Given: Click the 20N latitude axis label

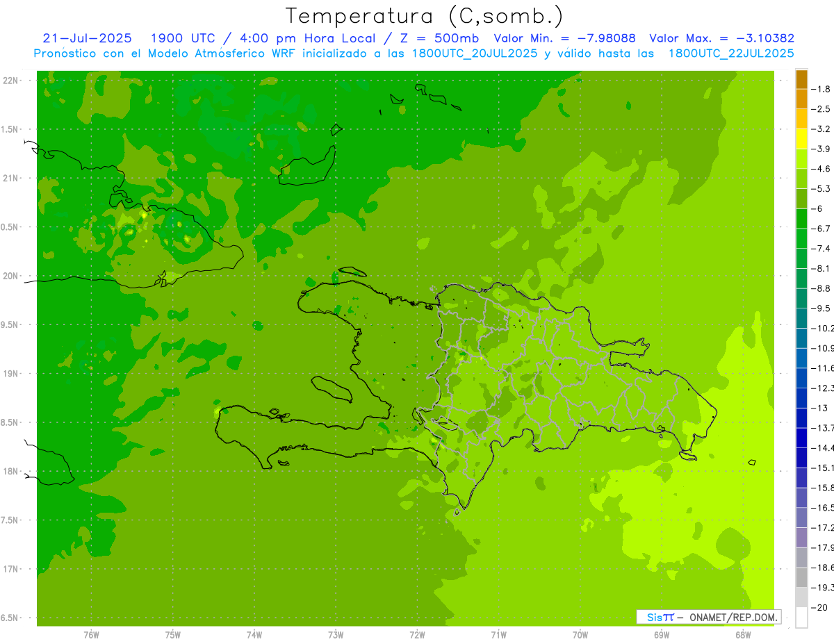Looking at the screenshot, I should coord(10,276).
